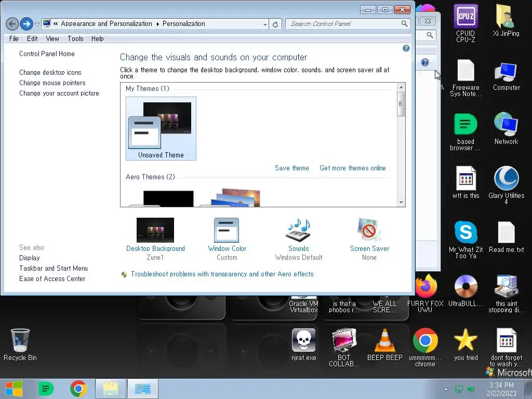Go to Control Panel Home
The image size is (532, 399).
click(47, 54)
